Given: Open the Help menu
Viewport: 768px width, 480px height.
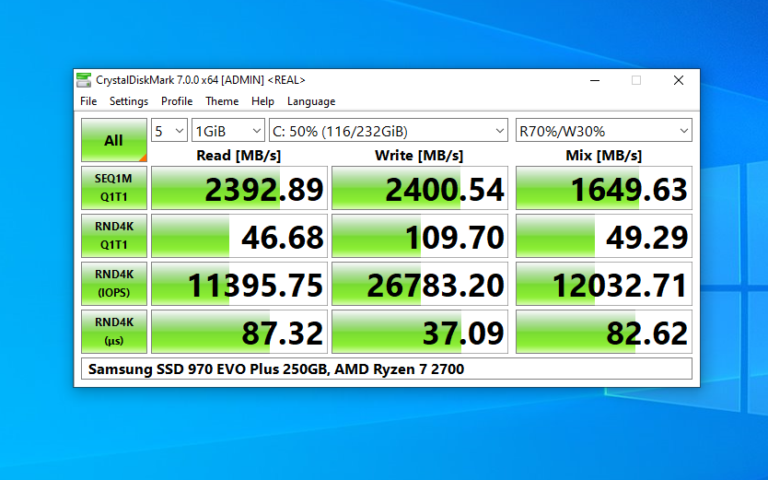Looking at the screenshot, I should [263, 101].
